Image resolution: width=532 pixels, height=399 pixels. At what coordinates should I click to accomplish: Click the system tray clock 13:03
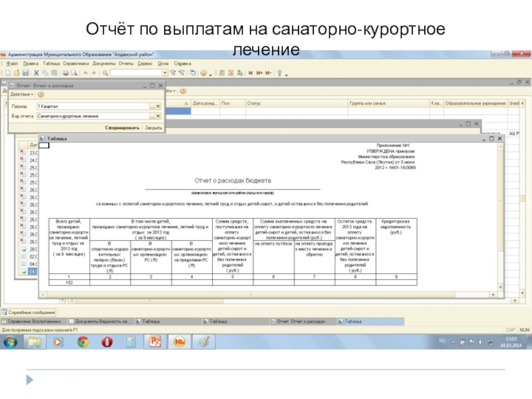point(511,339)
